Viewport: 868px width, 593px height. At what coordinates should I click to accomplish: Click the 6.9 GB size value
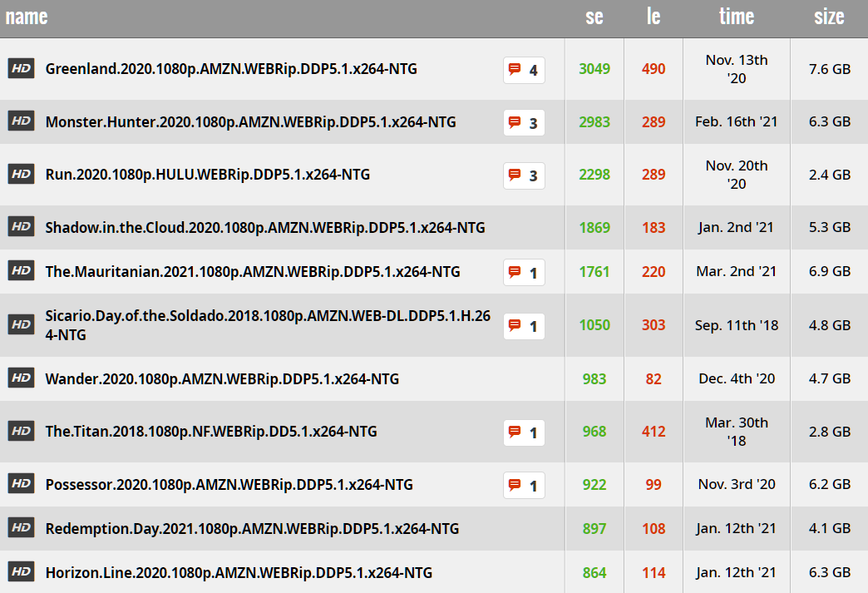(x=829, y=271)
